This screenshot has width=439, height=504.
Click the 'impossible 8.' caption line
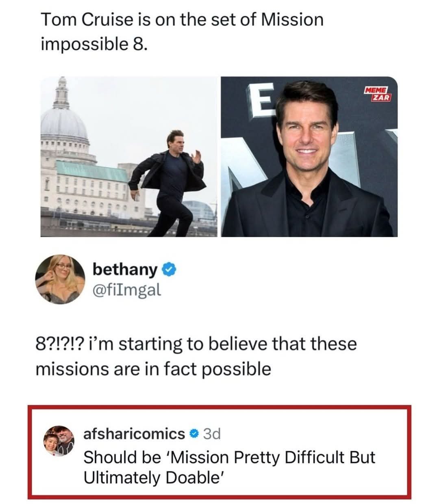pyautogui.click(x=93, y=45)
